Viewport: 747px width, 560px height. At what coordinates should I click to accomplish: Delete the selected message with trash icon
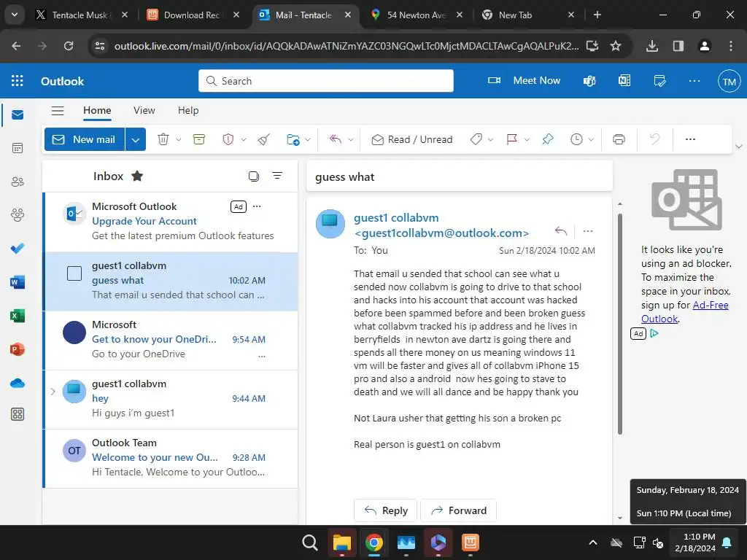pos(163,139)
